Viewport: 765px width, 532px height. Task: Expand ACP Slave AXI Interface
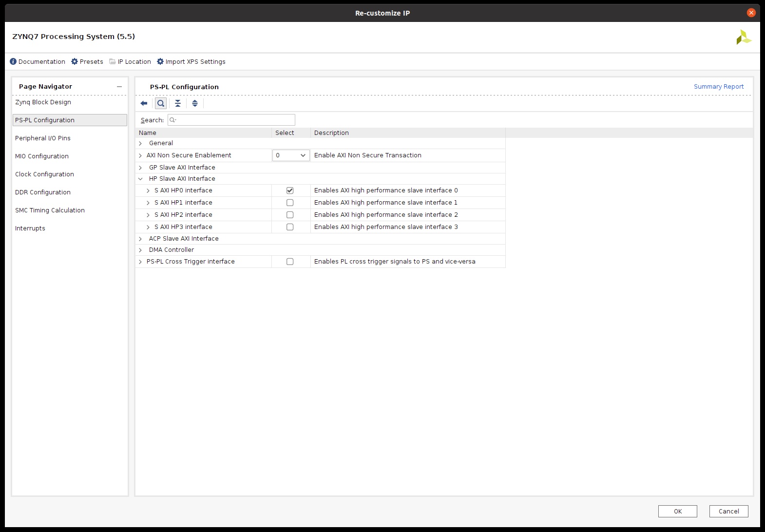point(140,239)
